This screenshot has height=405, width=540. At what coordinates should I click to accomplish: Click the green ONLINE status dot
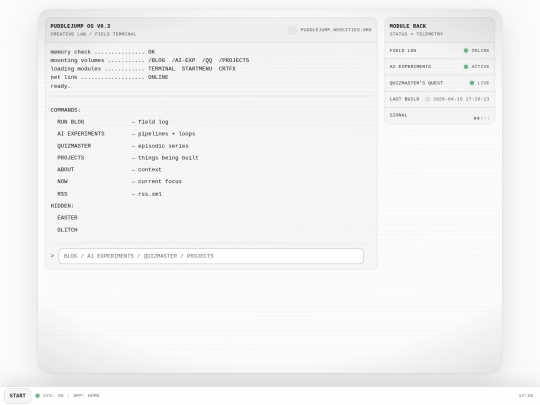click(466, 51)
